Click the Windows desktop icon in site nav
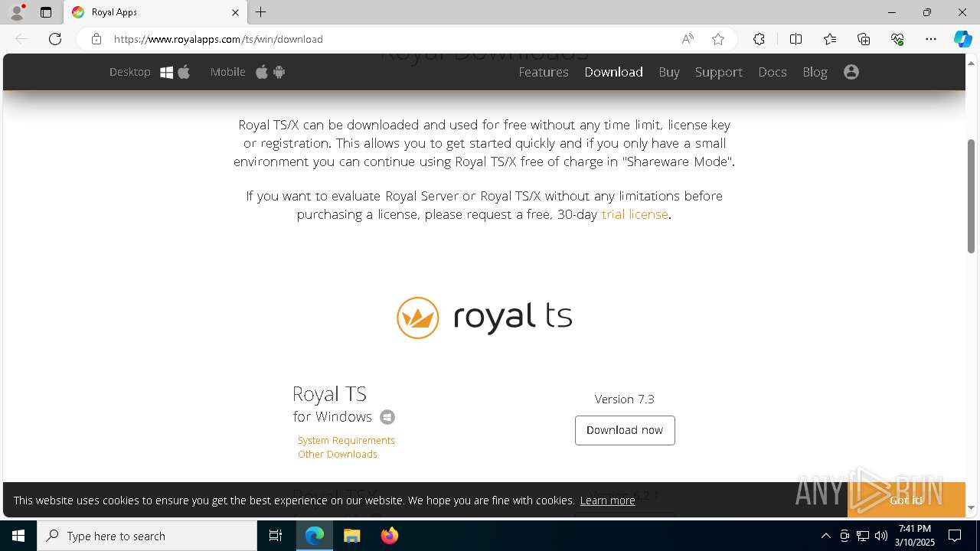 click(x=167, y=72)
